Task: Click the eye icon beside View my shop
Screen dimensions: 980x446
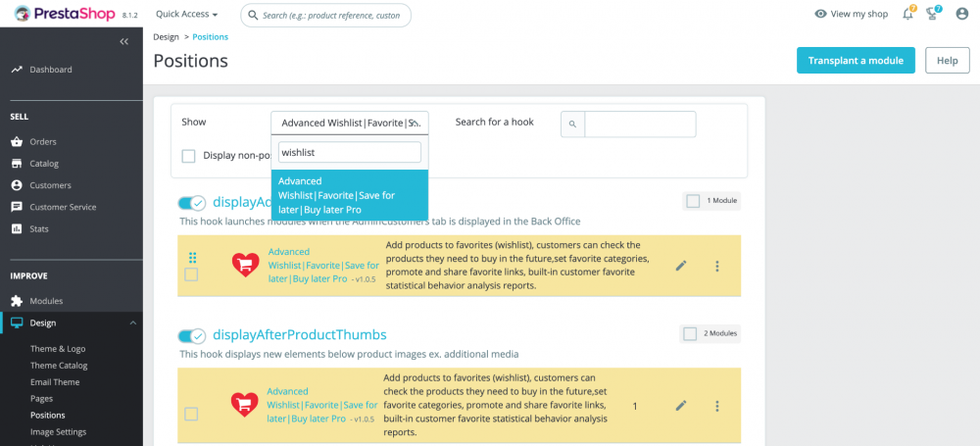Action: pos(820,14)
